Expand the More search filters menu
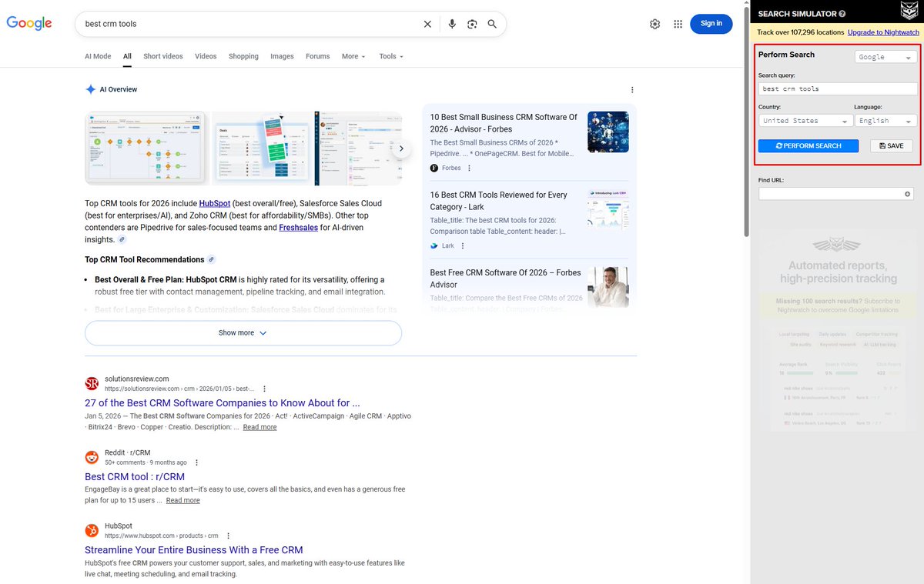924x584 pixels. [353, 56]
